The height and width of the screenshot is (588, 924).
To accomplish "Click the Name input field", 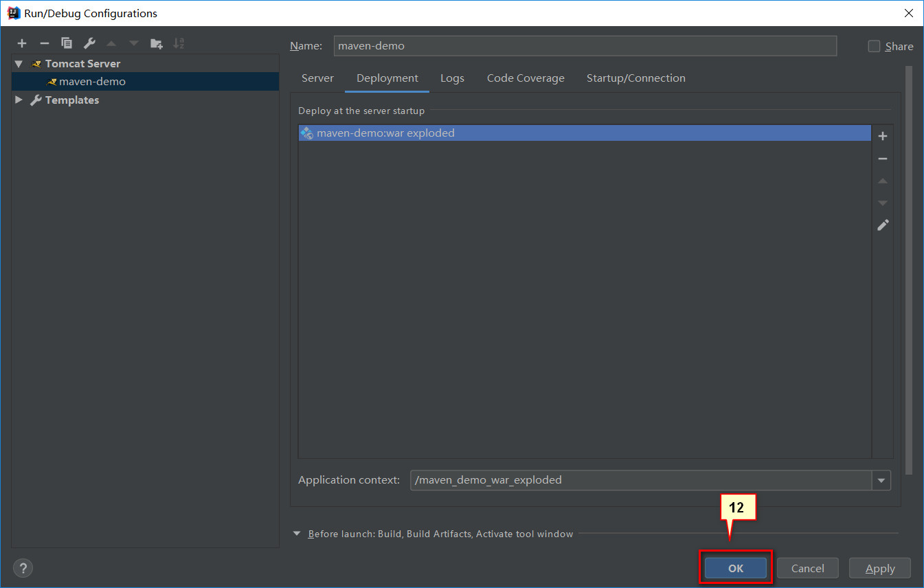I will tap(585, 46).
